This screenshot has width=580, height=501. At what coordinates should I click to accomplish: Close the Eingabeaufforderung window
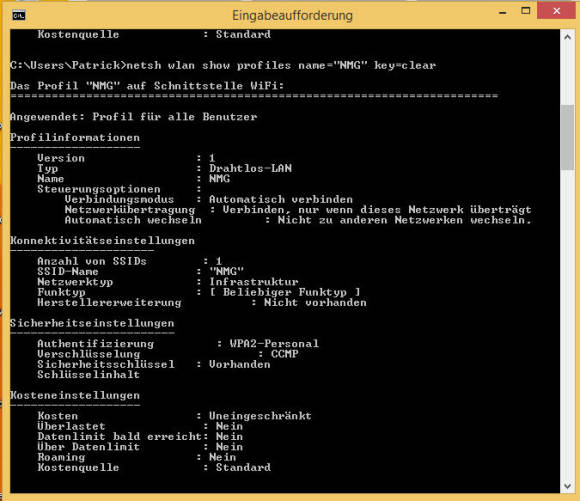(x=556, y=11)
